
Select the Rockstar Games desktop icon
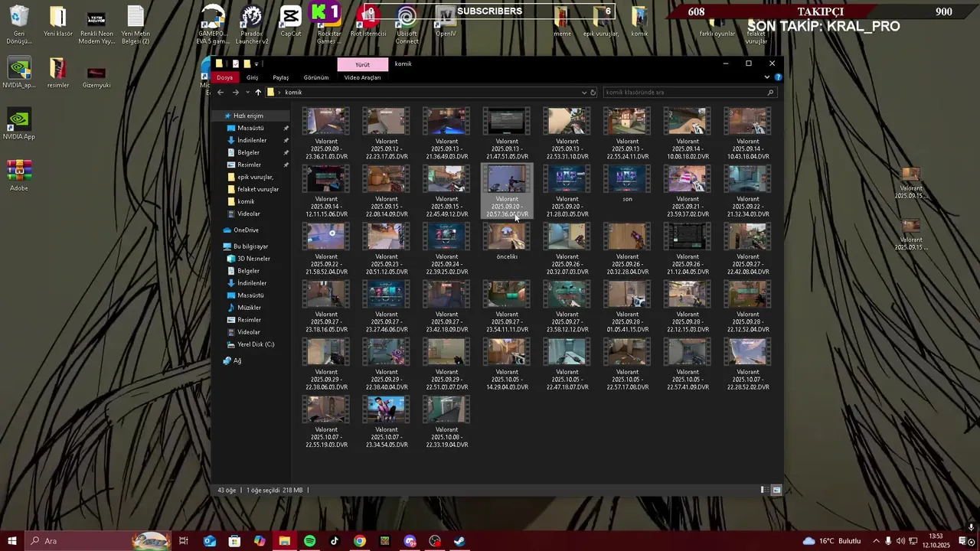pos(329,24)
